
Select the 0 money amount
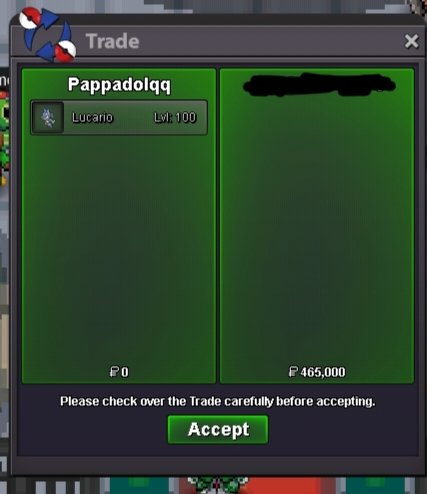(125, 372)
